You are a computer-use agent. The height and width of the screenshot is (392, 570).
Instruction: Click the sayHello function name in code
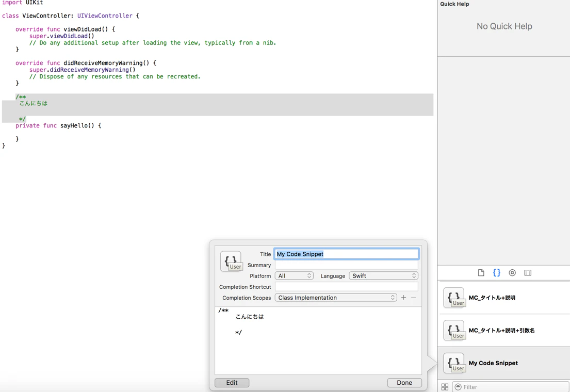pyautogui.click(x=74, y=125)
